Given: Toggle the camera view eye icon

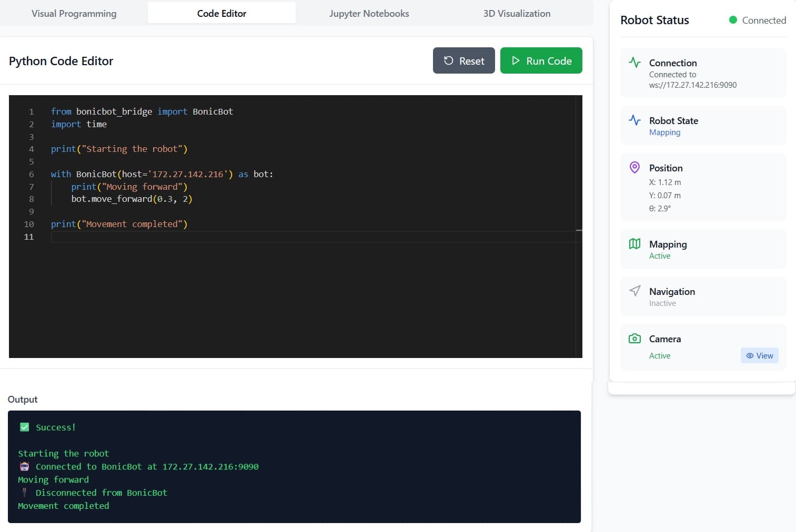Looking at the screenshot, I should pos(750,355).
